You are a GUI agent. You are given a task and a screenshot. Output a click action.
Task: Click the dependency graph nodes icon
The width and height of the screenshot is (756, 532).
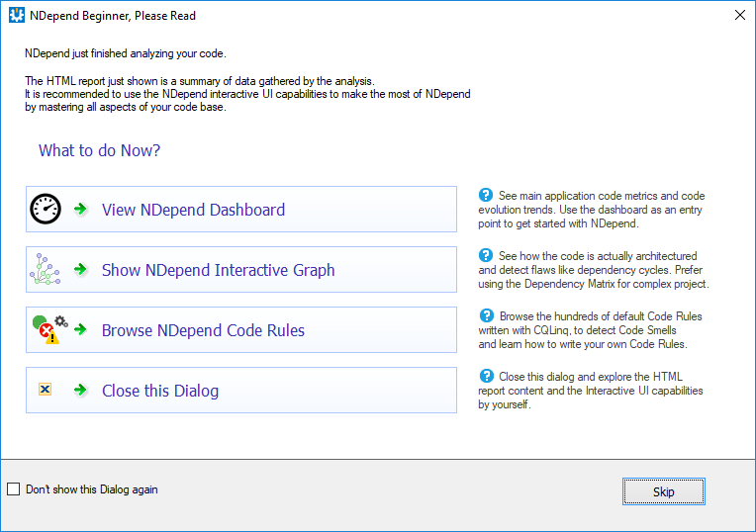pos(45,269)
